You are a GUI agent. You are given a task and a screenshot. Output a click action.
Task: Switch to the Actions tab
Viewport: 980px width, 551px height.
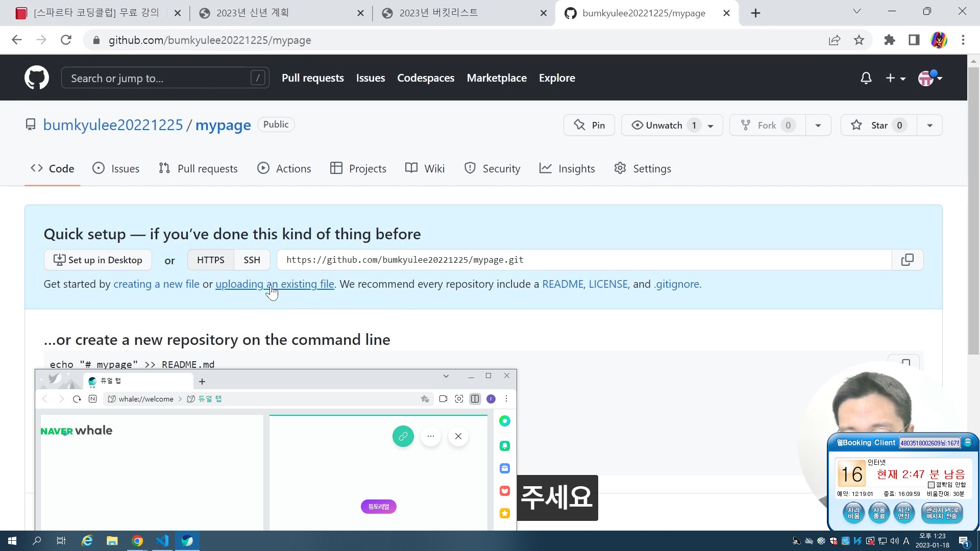284,168
